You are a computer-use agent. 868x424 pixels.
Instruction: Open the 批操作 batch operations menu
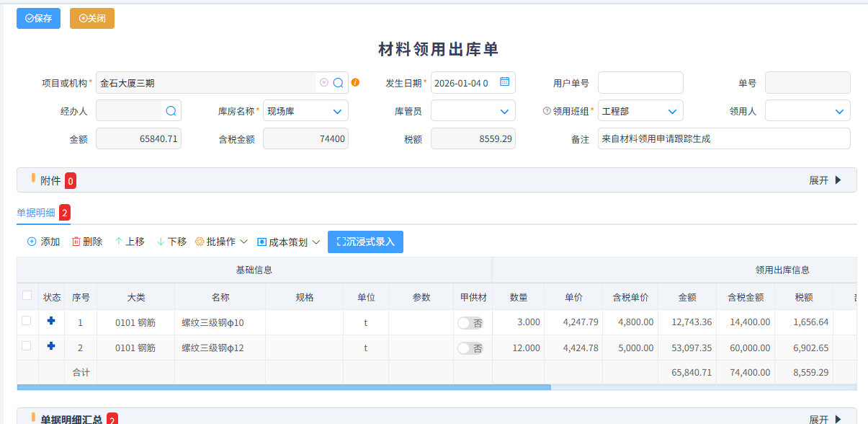(221, 242)
